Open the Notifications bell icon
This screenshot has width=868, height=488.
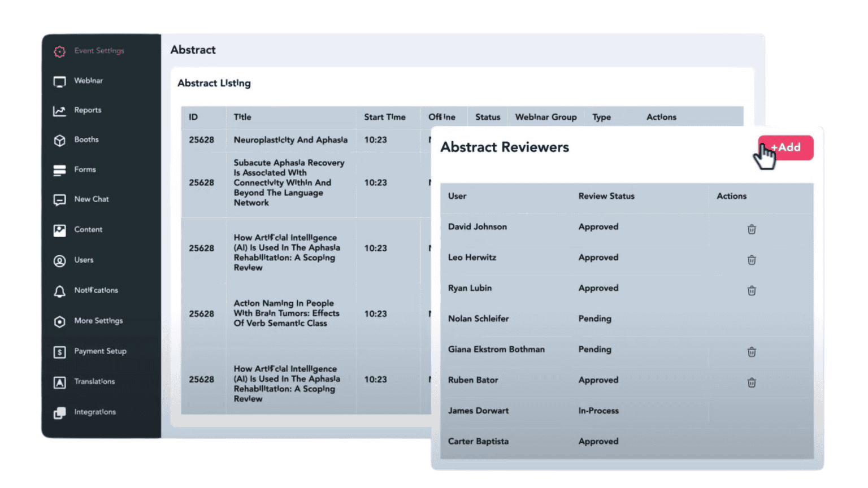pyautogui.click(x=59, y=291)
